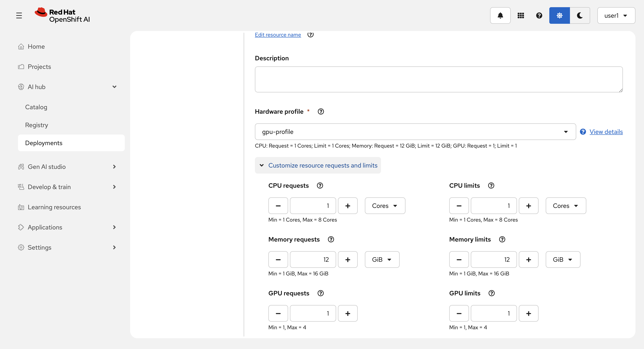Image resolution: width=644 pixels, height=349 pixels.
Task: Click the GPU requests help icon
Action: pos(320,293)
